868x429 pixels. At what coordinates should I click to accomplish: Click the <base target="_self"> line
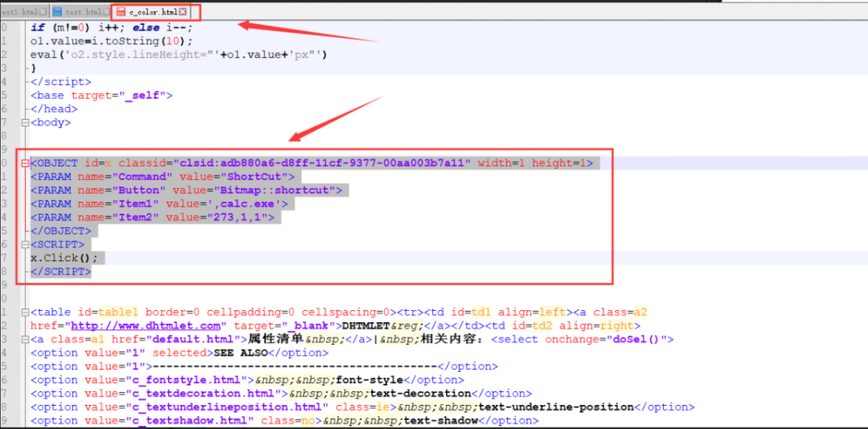pos(101,96)
